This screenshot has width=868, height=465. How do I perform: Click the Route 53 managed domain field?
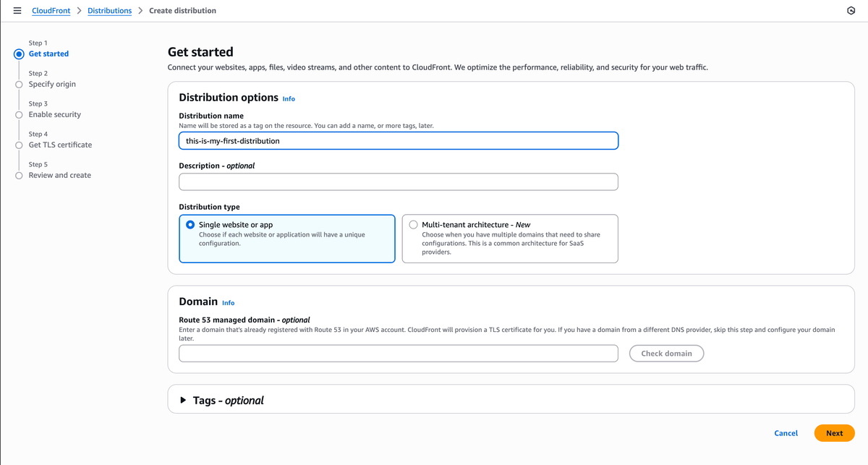[x=398, y=354]
